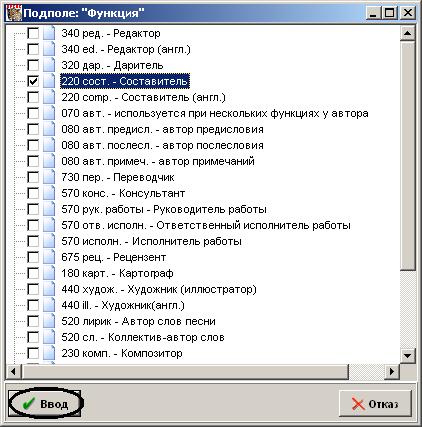
Task: Click the document icon next to '730 пер. - Переводчик'
Action: coord(49,177)
